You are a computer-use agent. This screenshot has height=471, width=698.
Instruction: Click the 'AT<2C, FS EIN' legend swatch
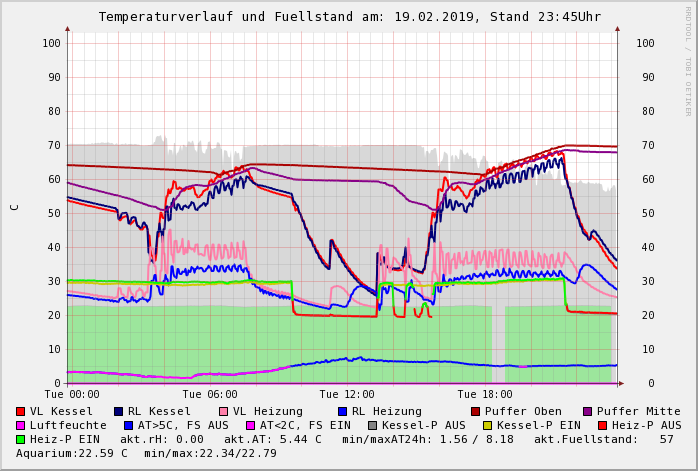tap(252, 425)
